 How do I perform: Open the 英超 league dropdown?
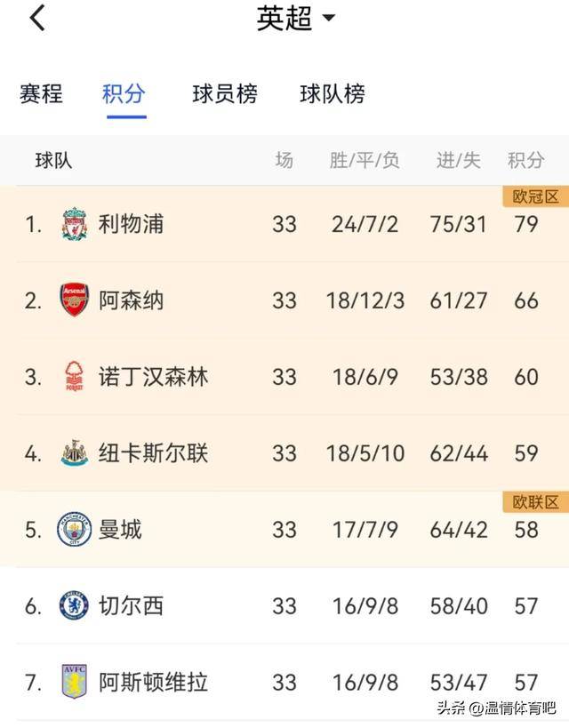(296, 19)
